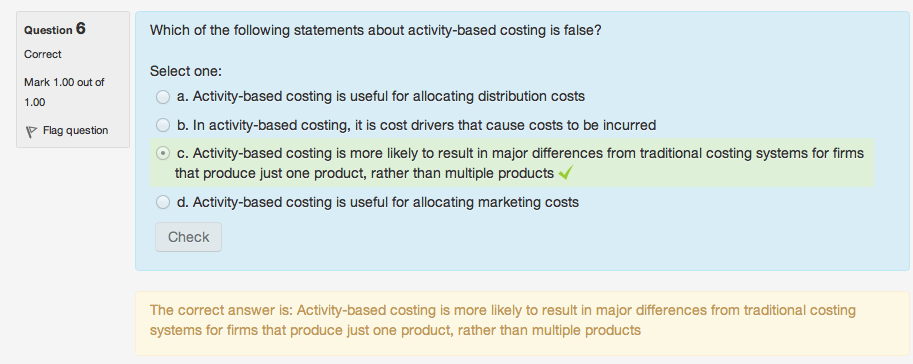Click option d label about marketing costs
The image size is (913, 364).
coord(378,202)
